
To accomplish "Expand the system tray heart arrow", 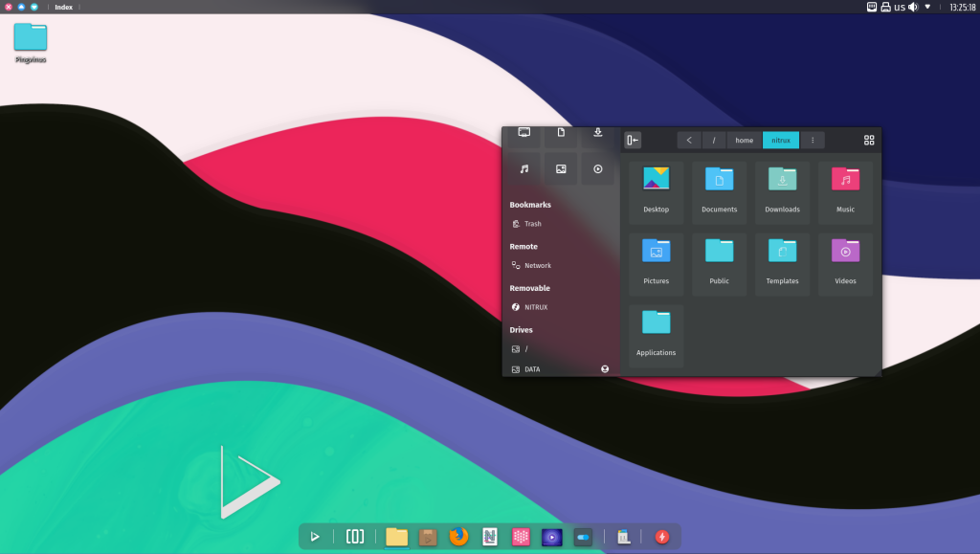I will pyautogui.click(x=926, y=7).
